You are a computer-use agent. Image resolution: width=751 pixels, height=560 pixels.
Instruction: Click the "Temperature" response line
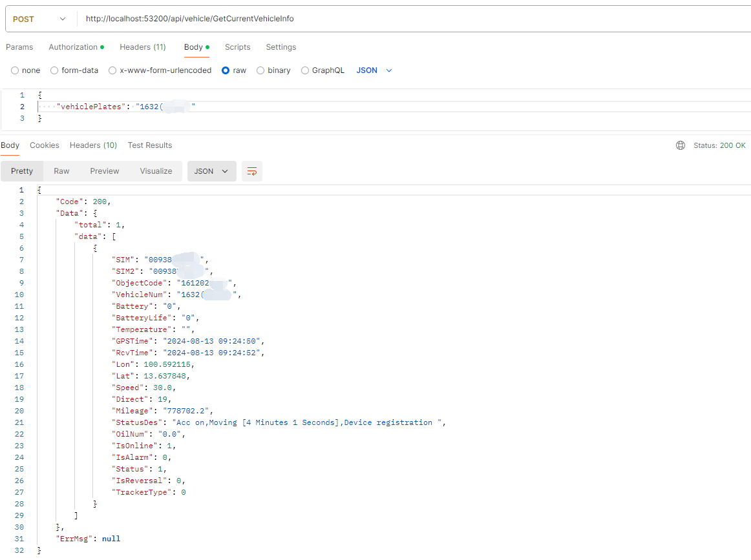click(153, 330)
